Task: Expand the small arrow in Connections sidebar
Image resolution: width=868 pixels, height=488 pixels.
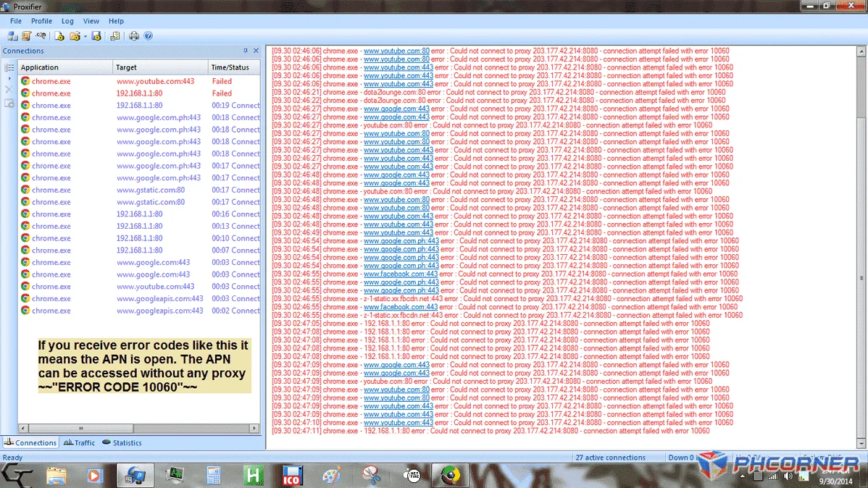Action: coord(9,79)
